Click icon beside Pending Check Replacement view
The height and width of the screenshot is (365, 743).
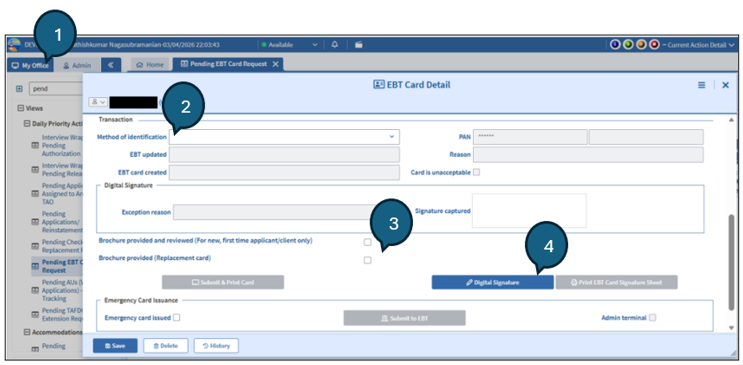pos(35,246)
